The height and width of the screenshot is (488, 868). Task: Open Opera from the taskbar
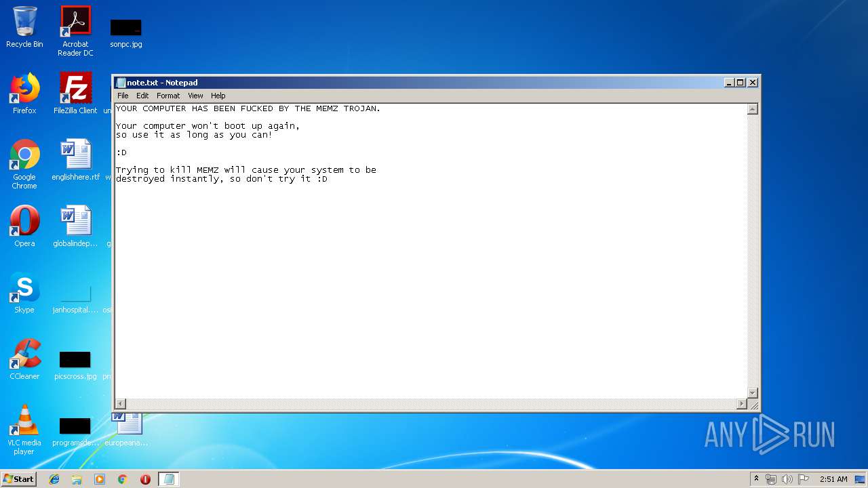coord(145,479)
